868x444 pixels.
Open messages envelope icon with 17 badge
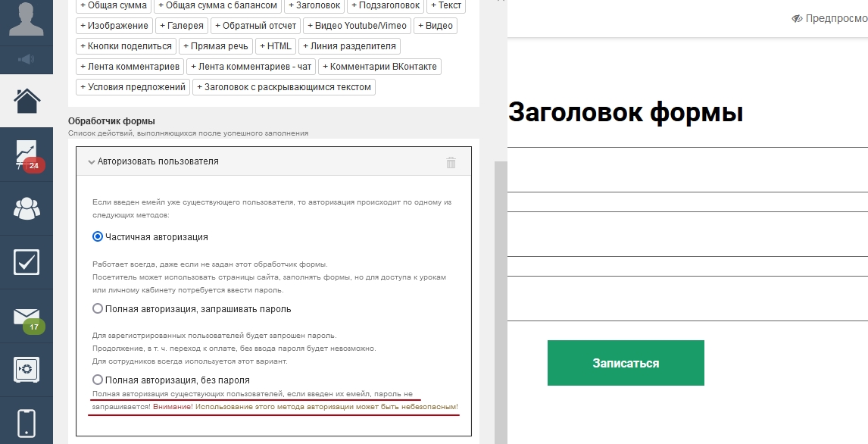click(27, 317)
